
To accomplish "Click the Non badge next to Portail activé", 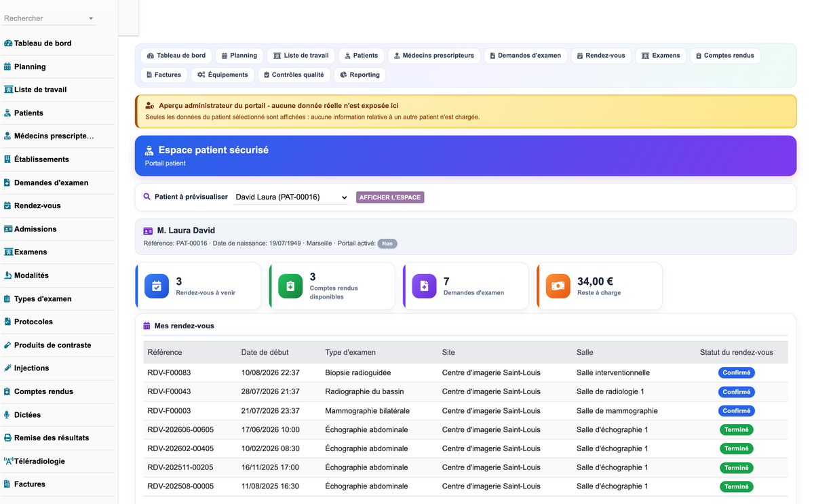I will pos(387,244).
